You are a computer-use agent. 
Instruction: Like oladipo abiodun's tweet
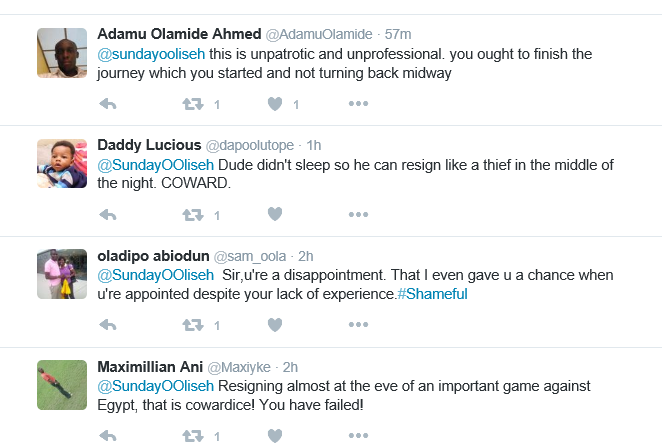click(275, 325)
